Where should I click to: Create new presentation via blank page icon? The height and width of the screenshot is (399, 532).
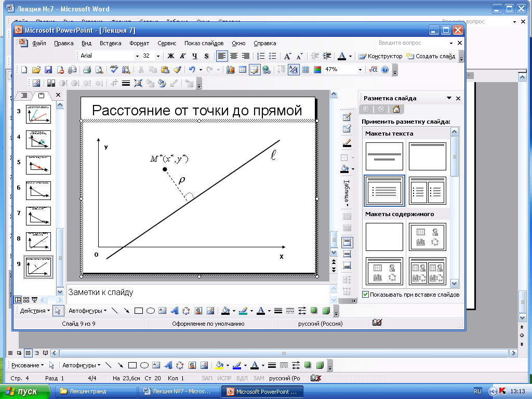click(x=24, y=70)
